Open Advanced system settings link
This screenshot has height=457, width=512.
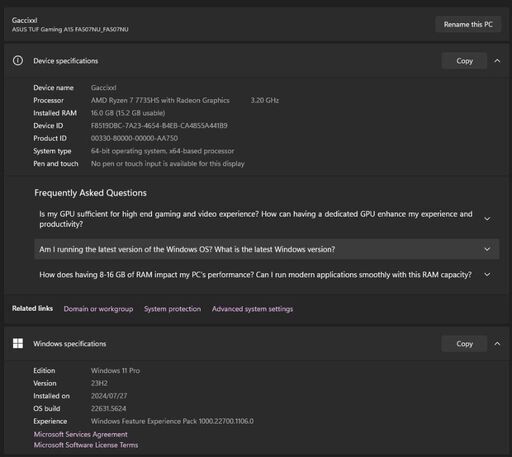[252, 309]
